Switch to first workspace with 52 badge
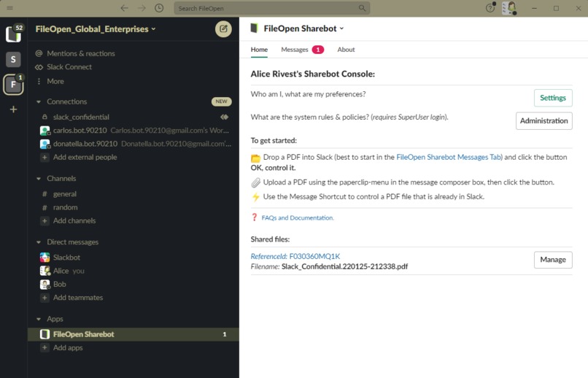The width and height of the screenshot is (588, 378). (14, 34)
